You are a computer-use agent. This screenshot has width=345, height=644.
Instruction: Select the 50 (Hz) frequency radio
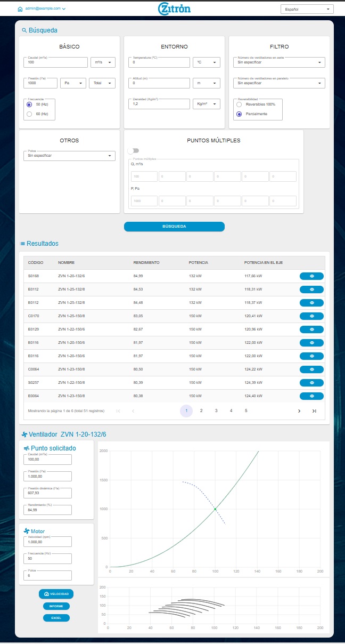(x=29, y=104)
